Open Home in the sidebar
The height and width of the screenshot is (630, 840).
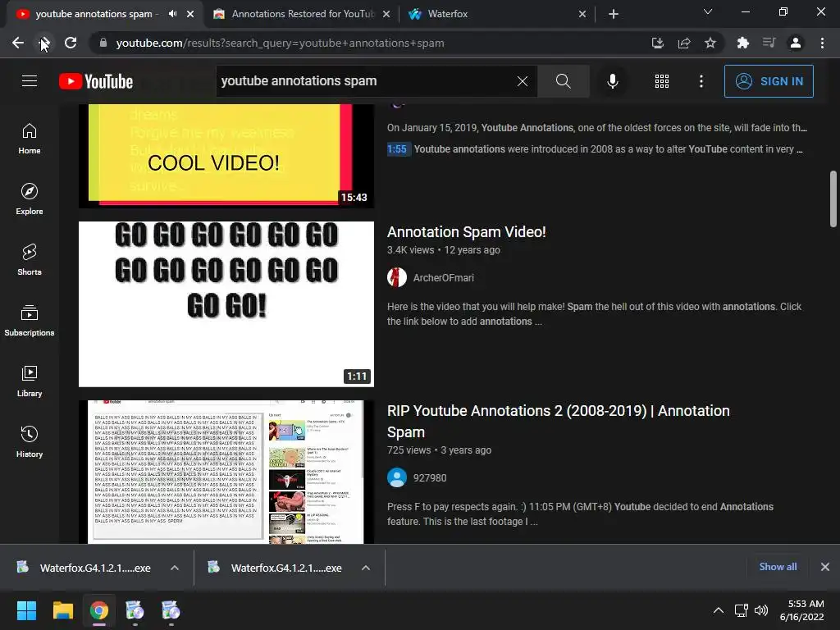(x=30, y=139)
